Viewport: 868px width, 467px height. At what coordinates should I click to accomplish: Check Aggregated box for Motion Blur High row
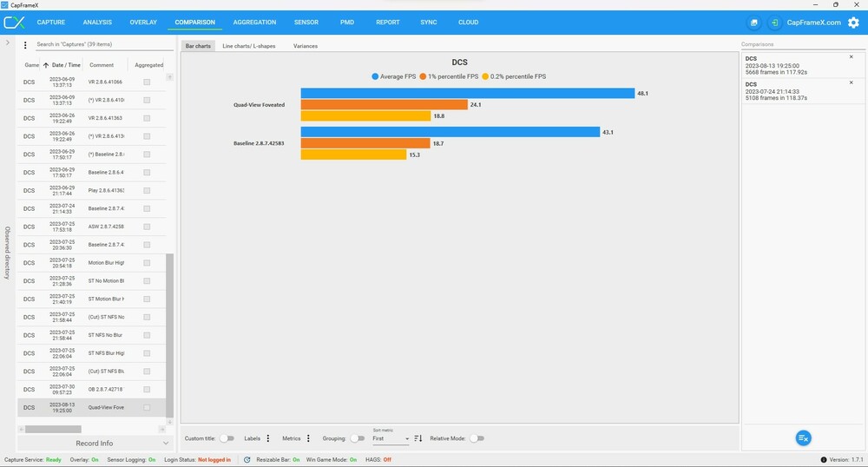point(147,263)
